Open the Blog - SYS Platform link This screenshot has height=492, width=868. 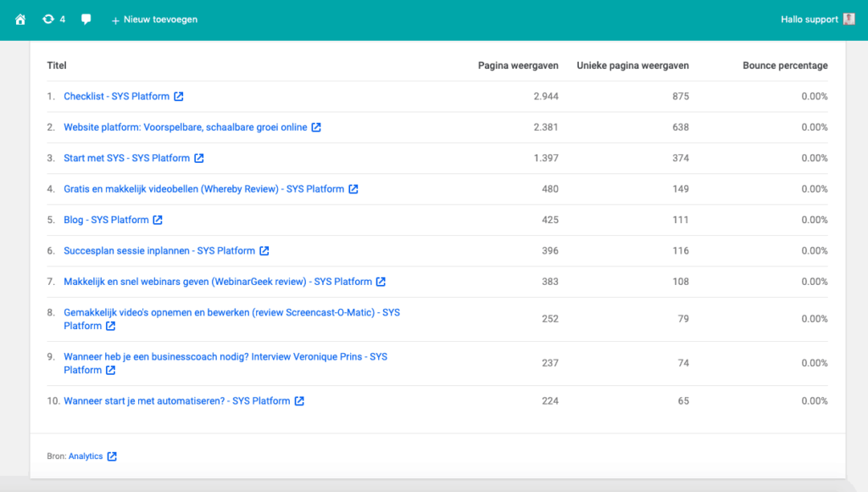click(x=106, y=220)
